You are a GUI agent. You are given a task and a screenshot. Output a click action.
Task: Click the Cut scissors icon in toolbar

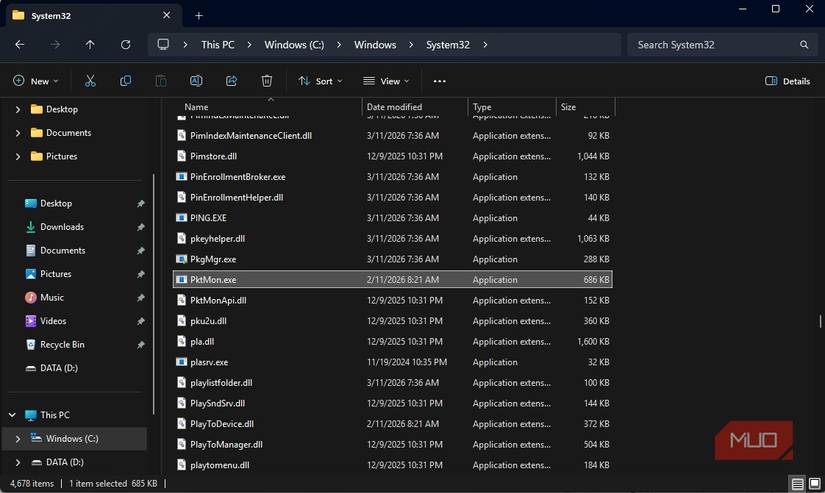[x=90, y=81]
